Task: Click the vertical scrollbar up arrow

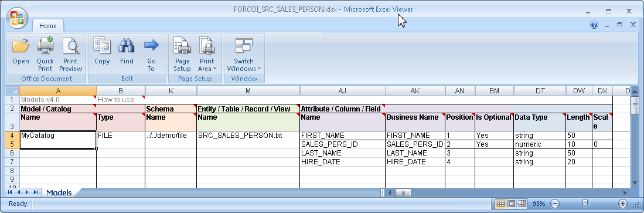Action: (x=635, y=91)
